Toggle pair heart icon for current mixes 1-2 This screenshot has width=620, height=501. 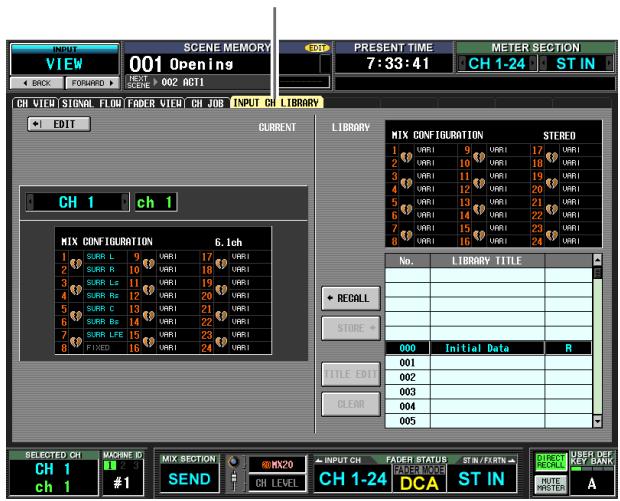[76, 263]
